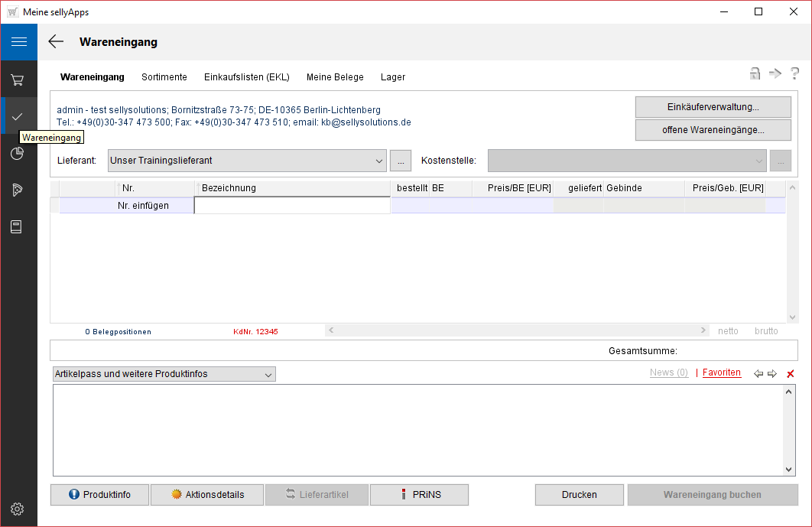Viewport: 812px width, 527px height.
Task: Expand the Lieferant dropdown
Action: tap(380, 161)
